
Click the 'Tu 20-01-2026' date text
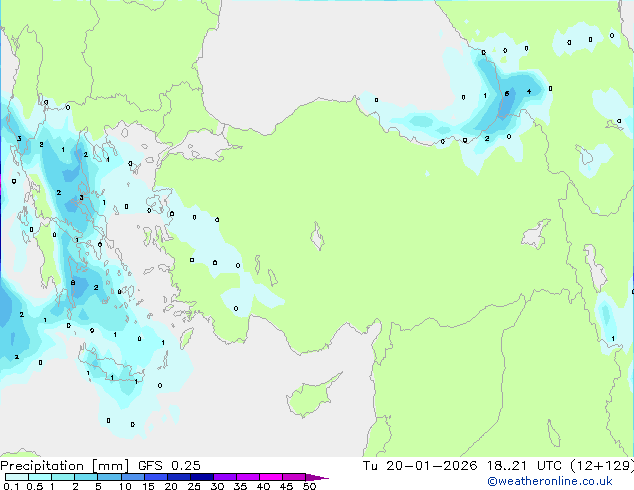click(420, 466)
